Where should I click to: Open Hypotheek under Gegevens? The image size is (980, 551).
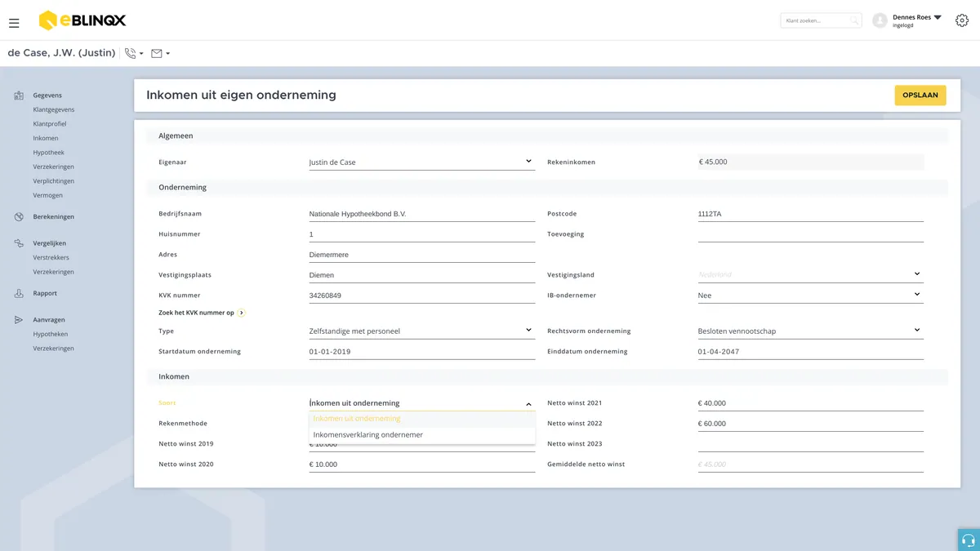(x=48, y=153)
